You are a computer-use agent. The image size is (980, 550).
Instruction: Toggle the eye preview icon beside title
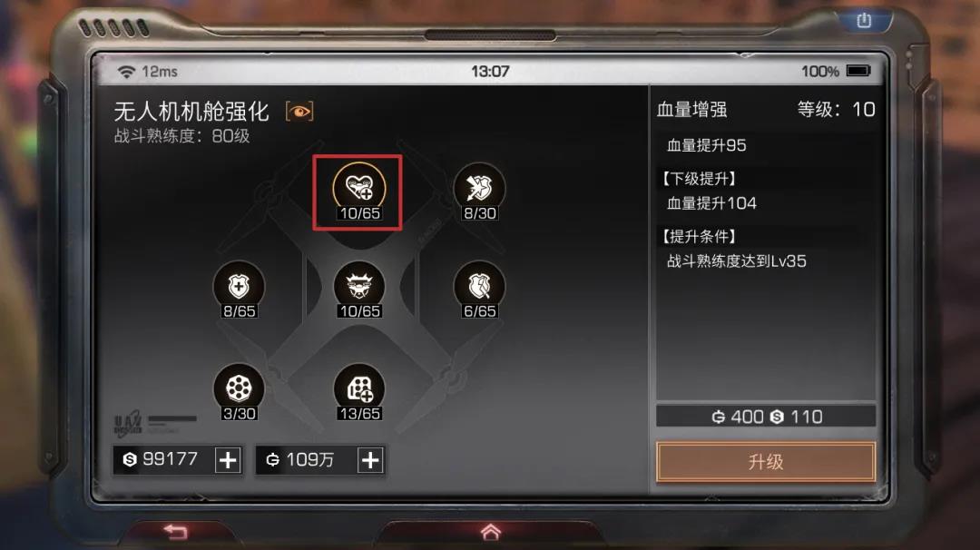(x=299, y=112)
